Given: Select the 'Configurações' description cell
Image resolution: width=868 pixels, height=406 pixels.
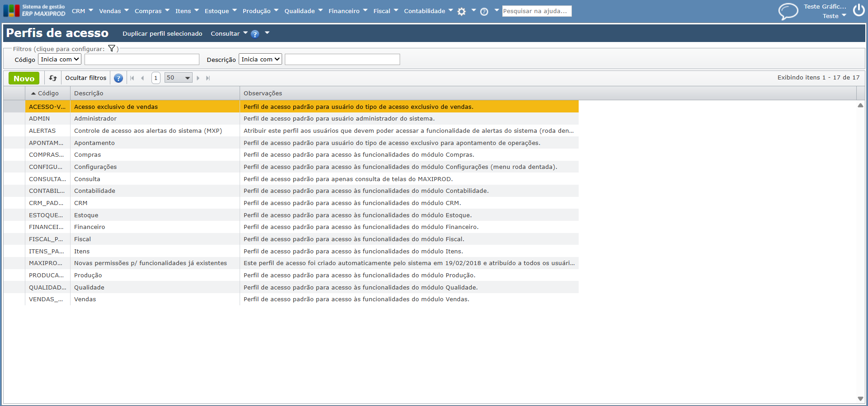Looking at the screenshot, I should tap(155, 167).
